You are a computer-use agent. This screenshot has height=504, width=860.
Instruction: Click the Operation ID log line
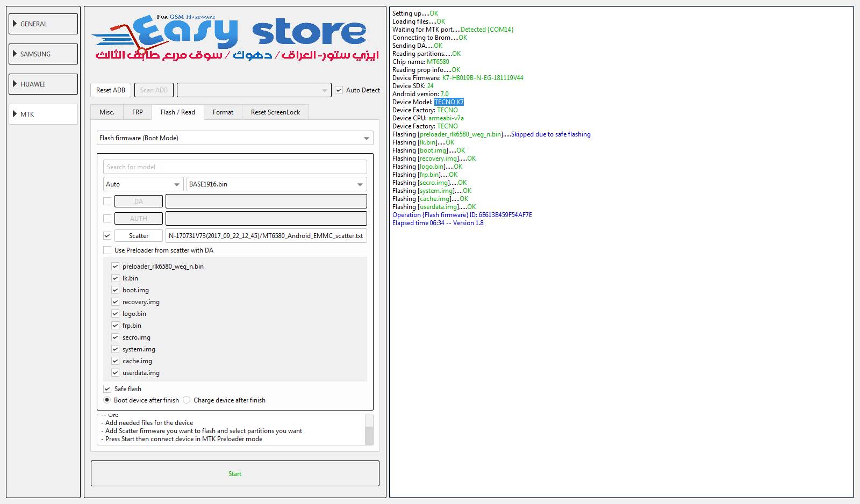[462, 215]
